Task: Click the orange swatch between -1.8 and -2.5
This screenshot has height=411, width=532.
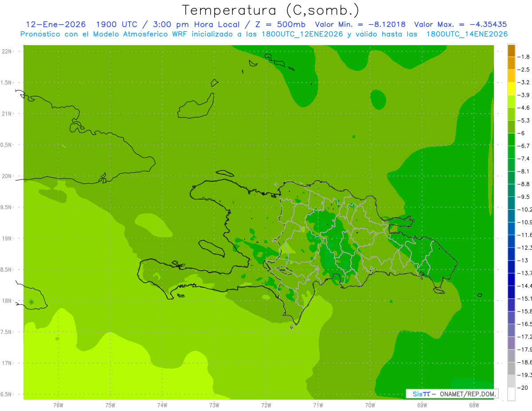Action: point(511,63)
